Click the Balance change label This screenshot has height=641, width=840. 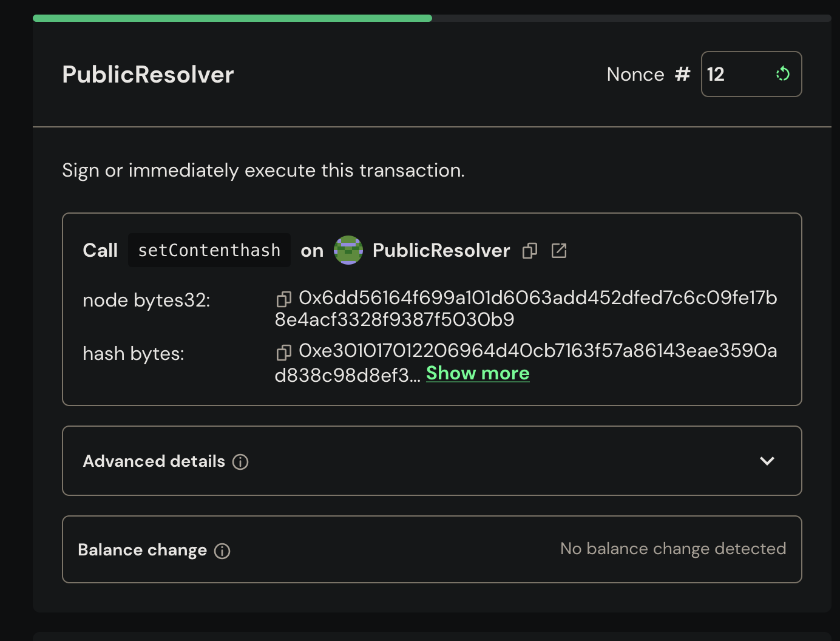tap(142, 550)
